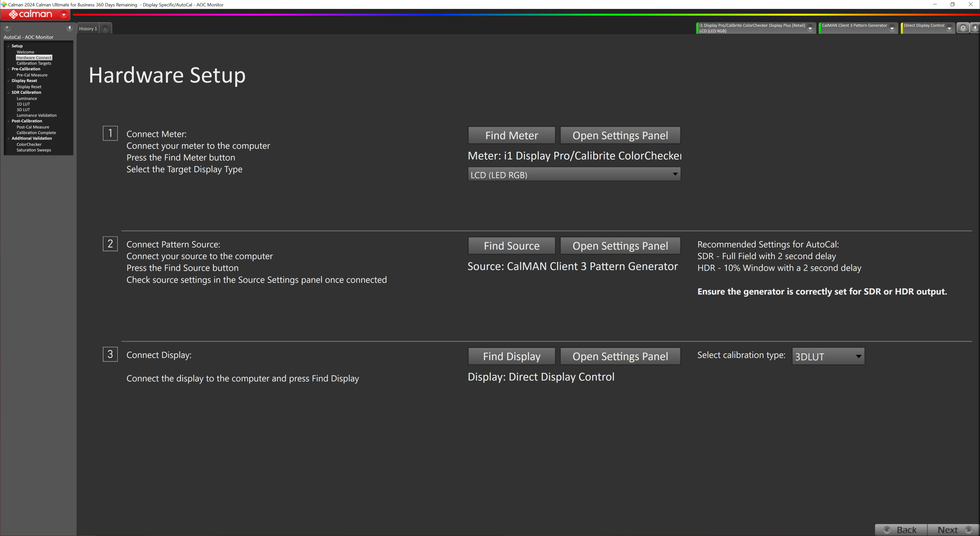Add a new history tab with plus icon
The image size is (980, 536).
tap(105, 29)
